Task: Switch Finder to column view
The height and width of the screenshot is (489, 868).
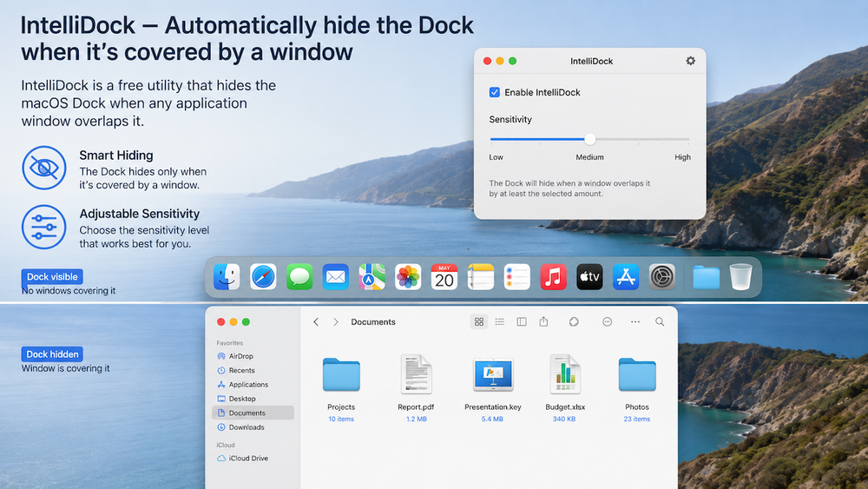Action: (522, 321)
